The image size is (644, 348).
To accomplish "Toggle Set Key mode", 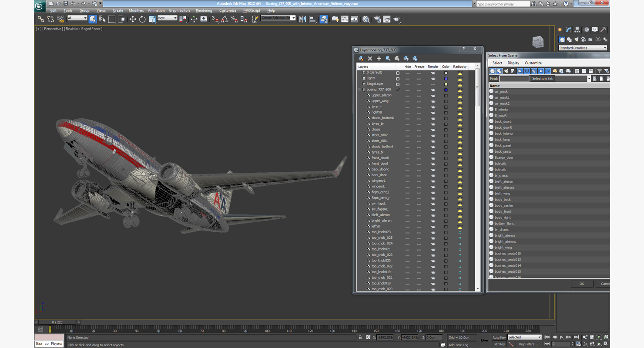I will pyautogui.click(x=499, y=344).
